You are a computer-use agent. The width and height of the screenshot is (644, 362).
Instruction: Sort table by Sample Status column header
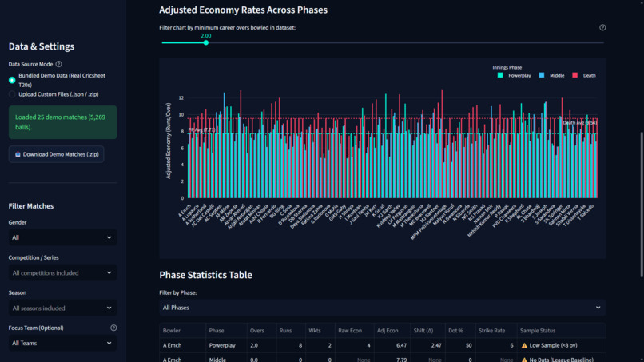(x=561, y=331)
